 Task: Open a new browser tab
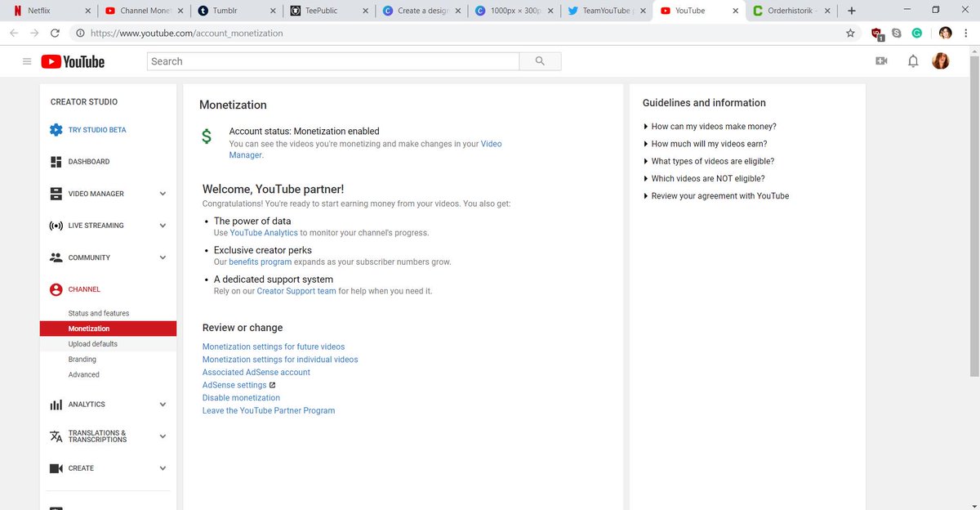852,11
